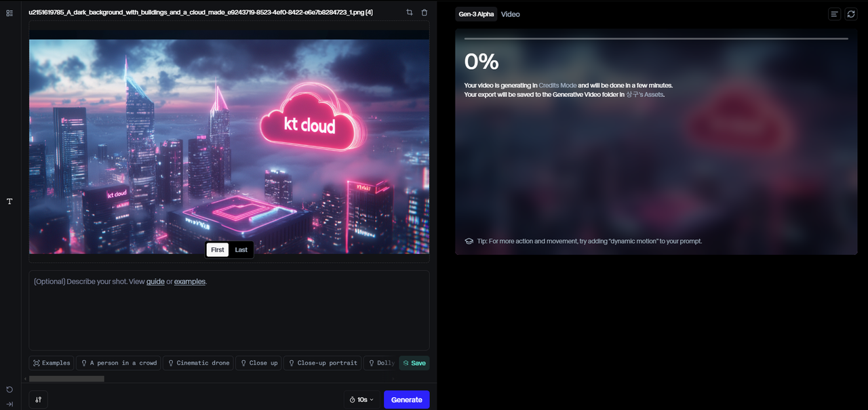Switch to the Video tab
Viewport: 868px width, 410px height.
pyautogui.click(x=511, y=14)
